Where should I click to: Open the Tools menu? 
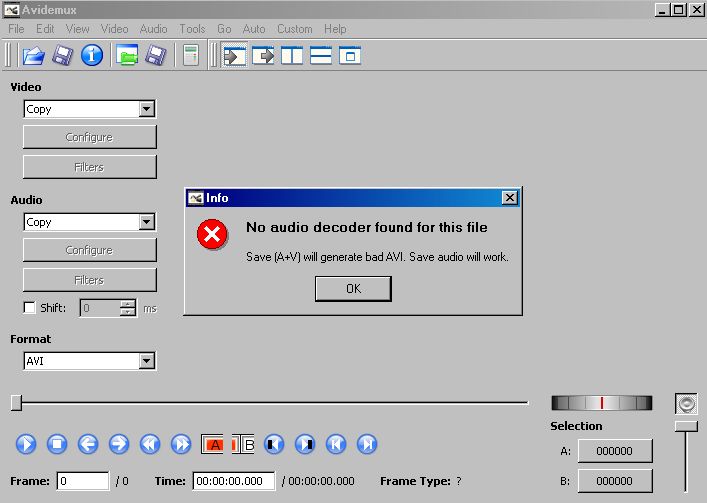click(192, 29)
